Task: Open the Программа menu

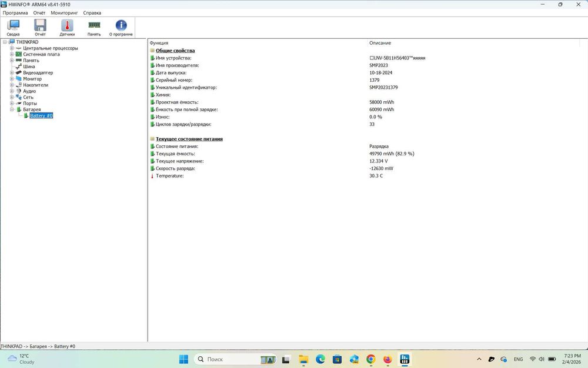Action: tap(15, 13)
